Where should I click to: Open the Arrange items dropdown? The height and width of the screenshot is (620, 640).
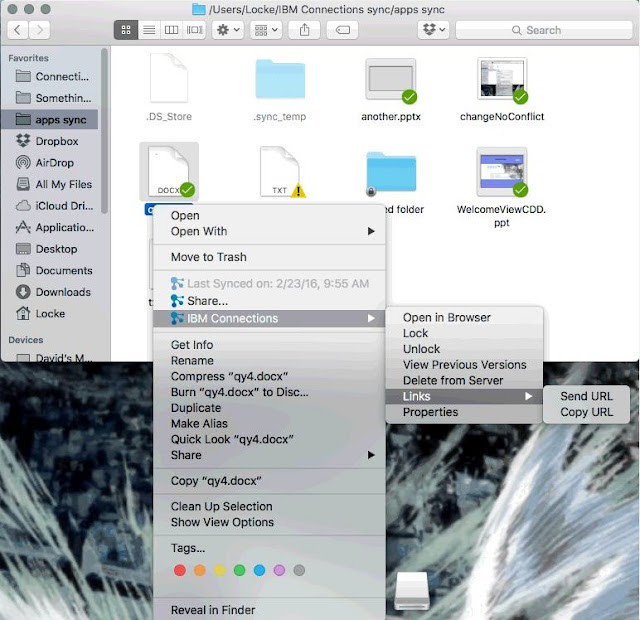(266, 30)
